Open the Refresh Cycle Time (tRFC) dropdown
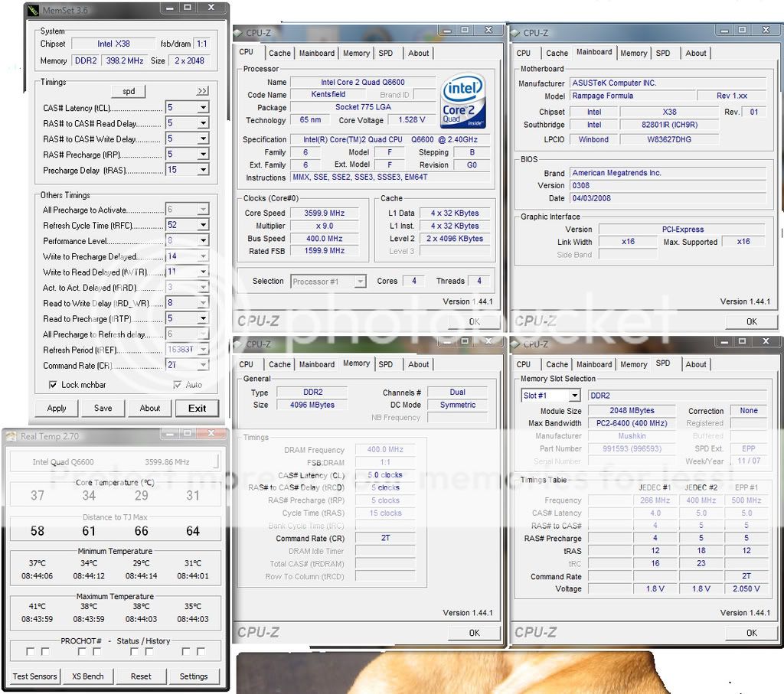Image resolution: width=784 pixels, height=694 pixels. pyautogui.click(x=203, y=225)
